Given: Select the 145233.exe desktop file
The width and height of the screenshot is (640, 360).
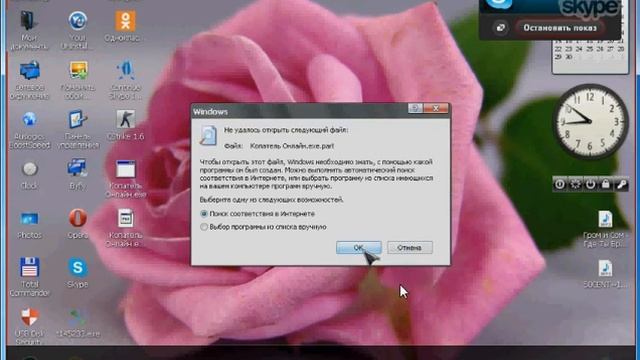Looking at the screenshot, I should coord(78,323).
